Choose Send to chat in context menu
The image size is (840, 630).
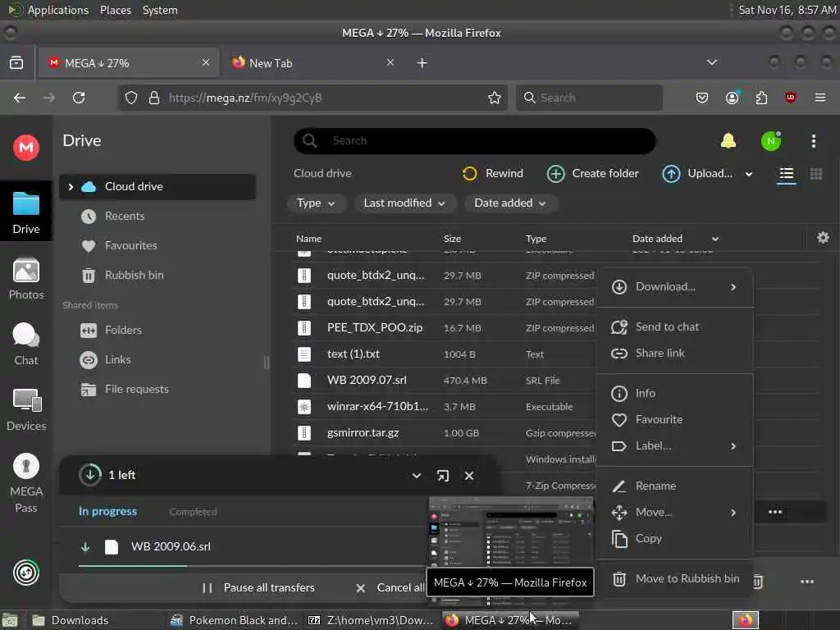pos(674,326)
